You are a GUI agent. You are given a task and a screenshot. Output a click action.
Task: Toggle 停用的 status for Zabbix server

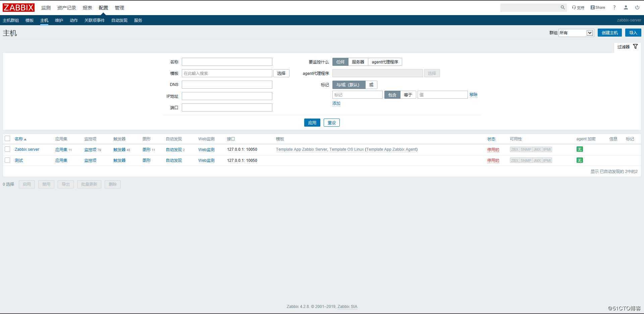pyautogui.click(x=493, y=150)
